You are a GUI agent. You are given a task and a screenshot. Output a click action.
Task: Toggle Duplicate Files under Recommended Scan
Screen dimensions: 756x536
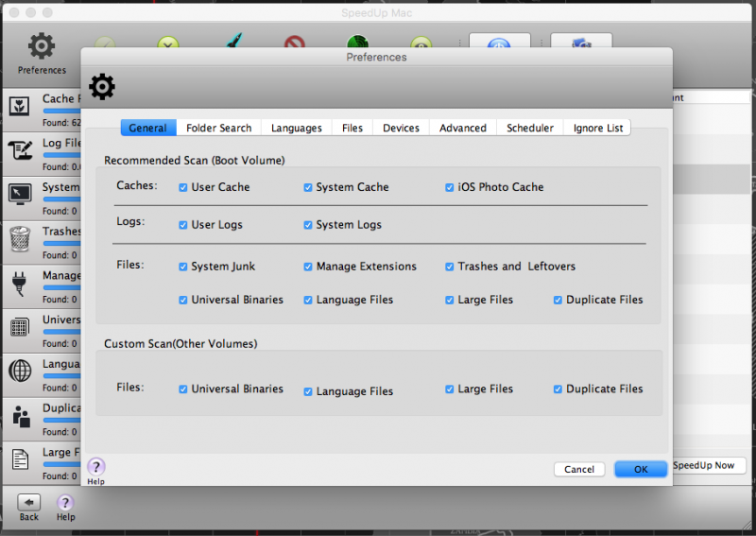click(558, 300)
